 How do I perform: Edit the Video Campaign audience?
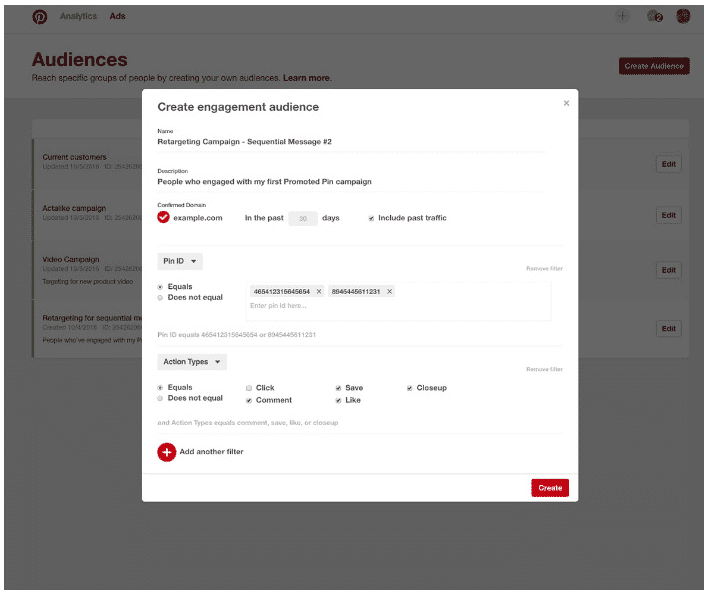pos(668,270)
